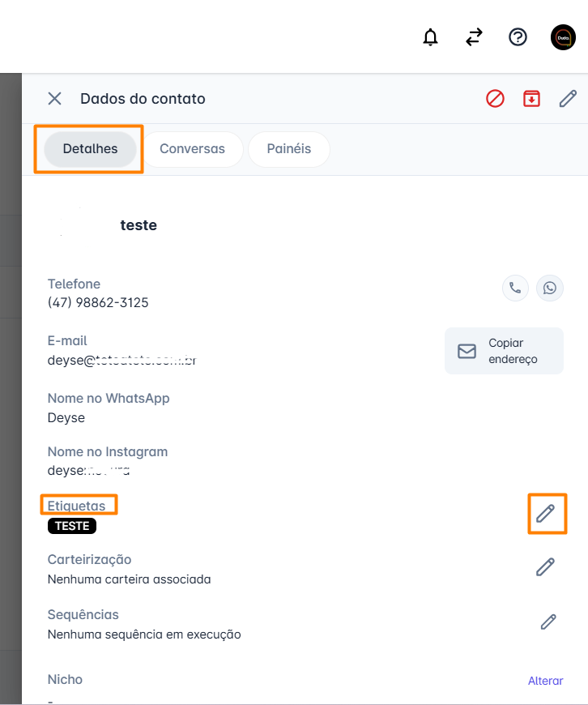Close the Dados do contato panel
Screen dimensions: 588x705
pos(54,99)
